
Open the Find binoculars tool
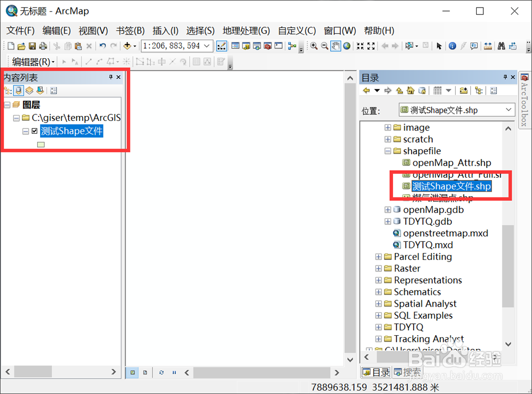click(x=501, y=46)
